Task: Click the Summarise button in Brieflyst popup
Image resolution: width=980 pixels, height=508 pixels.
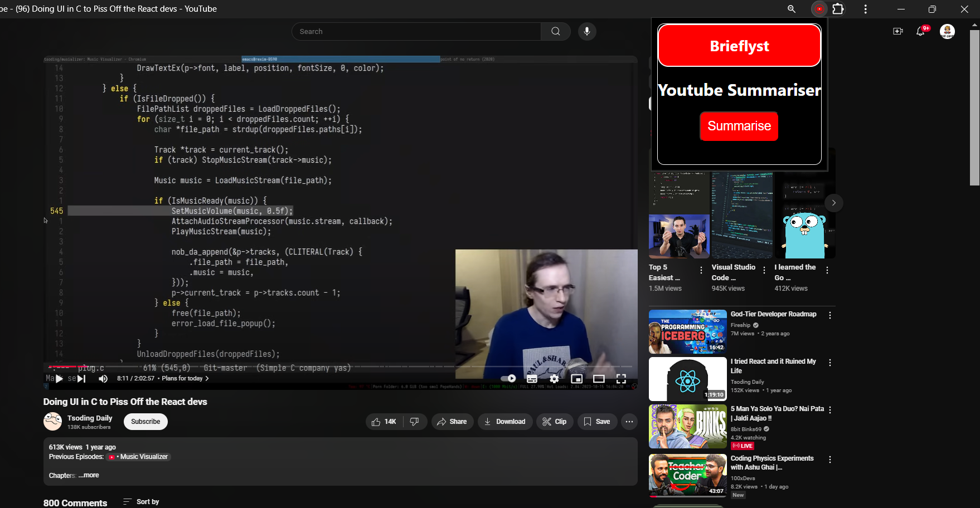Action: pyautogui.click(x=739, y=126)
